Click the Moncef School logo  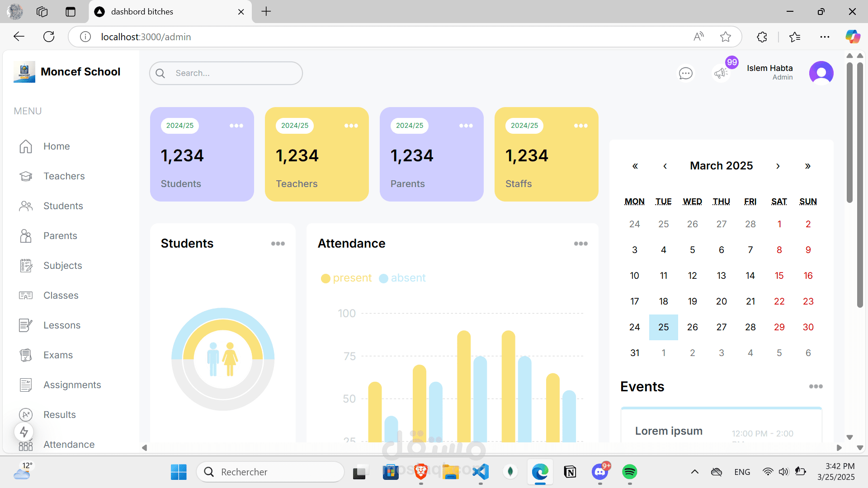pos(24,72)
